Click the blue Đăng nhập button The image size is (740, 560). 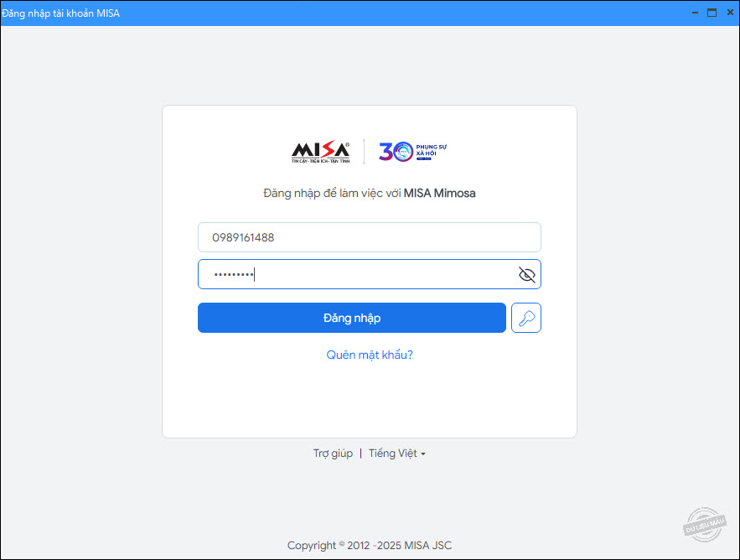(352, 318)
